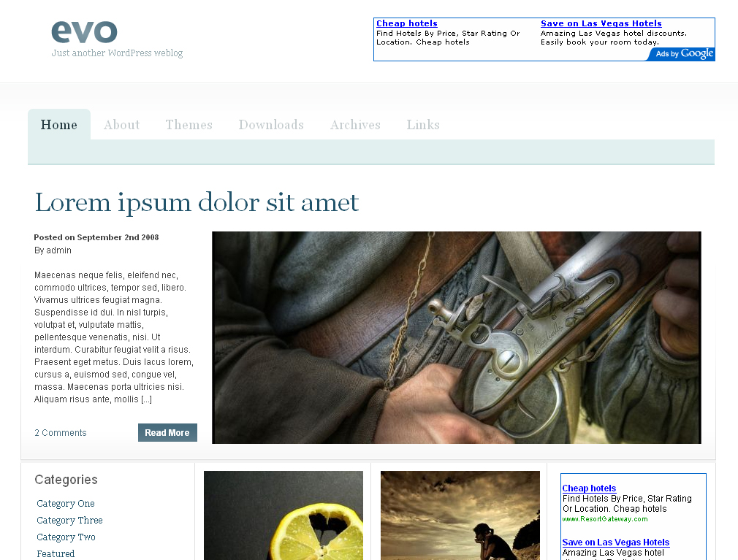Open the lemon slice thumbnail
738x560 pixels.
click(x=284, y=515)
